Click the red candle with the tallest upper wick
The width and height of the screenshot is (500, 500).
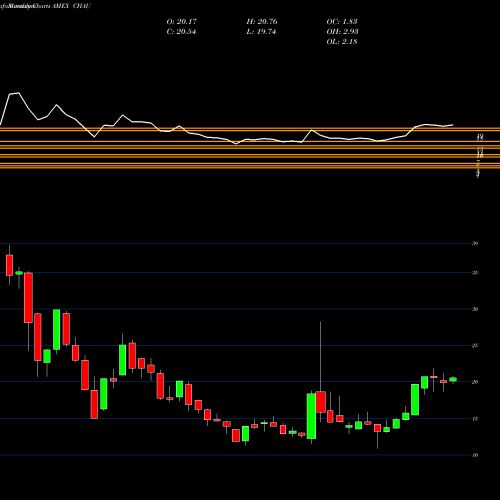[321, 402]
